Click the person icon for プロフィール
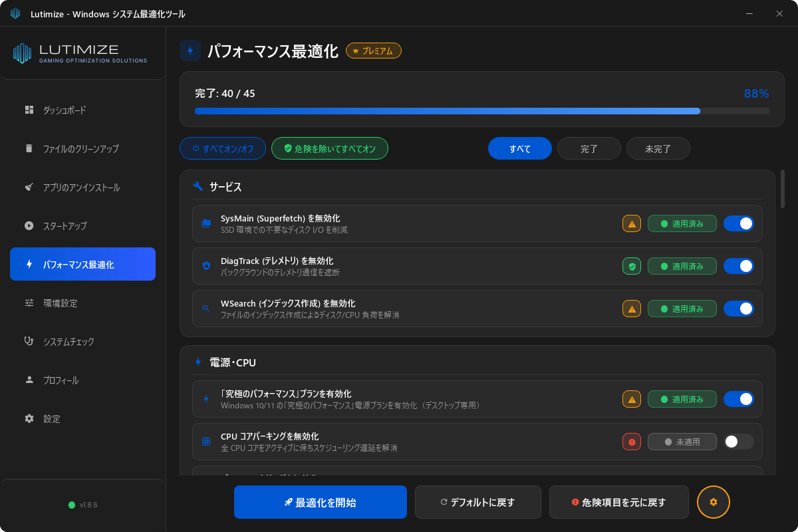Viewport: 798px width, 532px height. click(29, 380)
